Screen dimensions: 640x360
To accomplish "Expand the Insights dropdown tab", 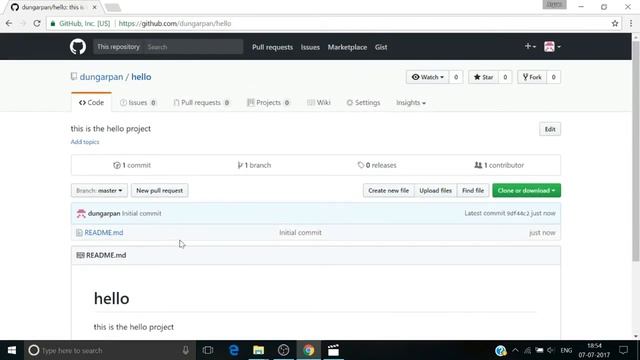I will (411, 102).
